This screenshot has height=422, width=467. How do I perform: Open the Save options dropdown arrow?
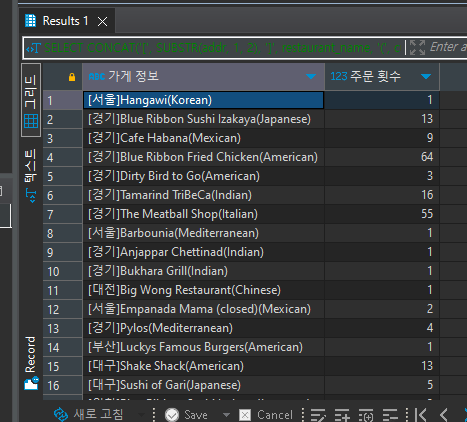click(x=226, y=415)
